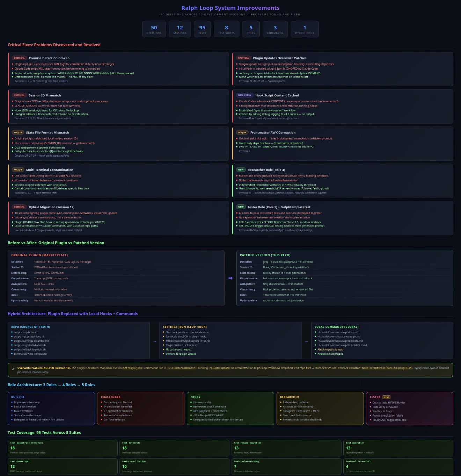
Task: Click the Repo (Source of Truth) panel header
Action: (31, 327)
